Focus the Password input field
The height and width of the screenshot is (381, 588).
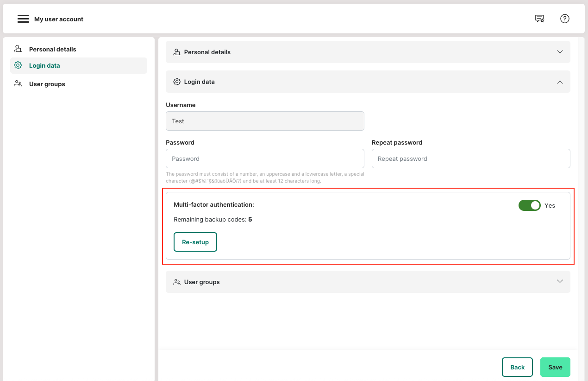click(265, 159)
